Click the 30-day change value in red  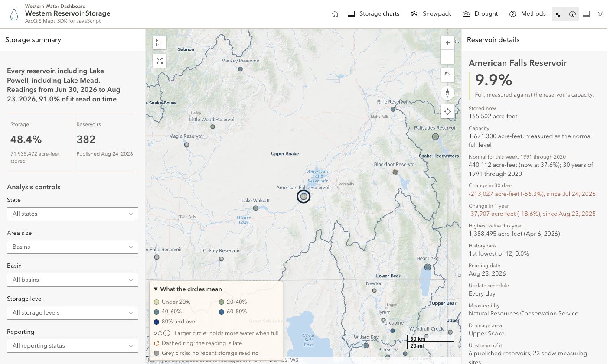click(532, 194)
